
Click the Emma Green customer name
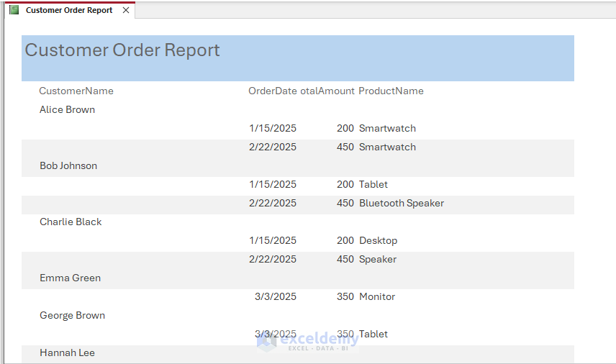pos(70,278)
